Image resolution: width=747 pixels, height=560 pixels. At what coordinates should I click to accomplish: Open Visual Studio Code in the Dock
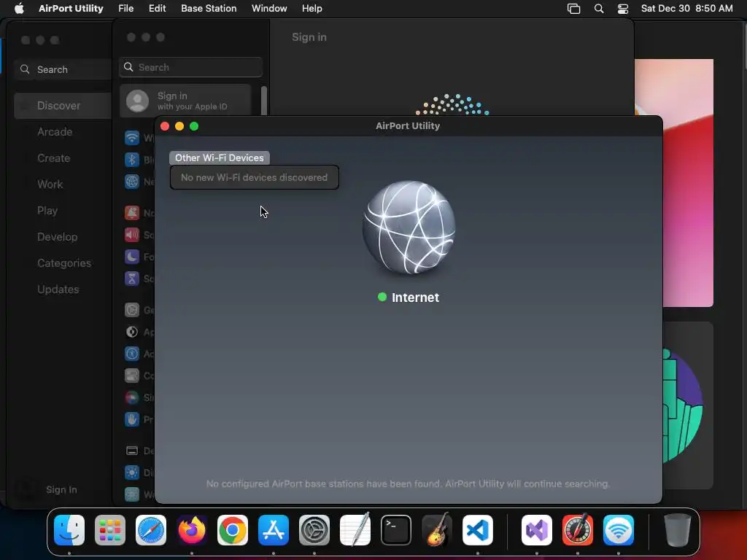[478, 530]
